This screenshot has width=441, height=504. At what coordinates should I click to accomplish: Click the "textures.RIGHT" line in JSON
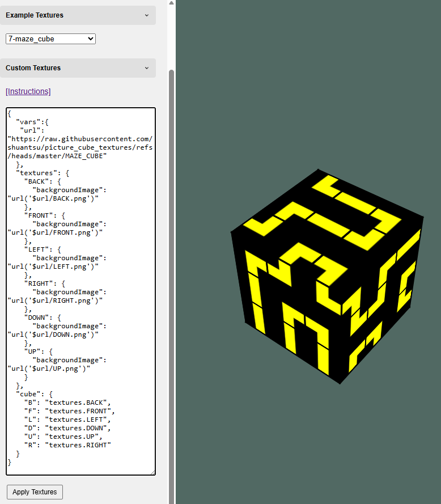67,445
